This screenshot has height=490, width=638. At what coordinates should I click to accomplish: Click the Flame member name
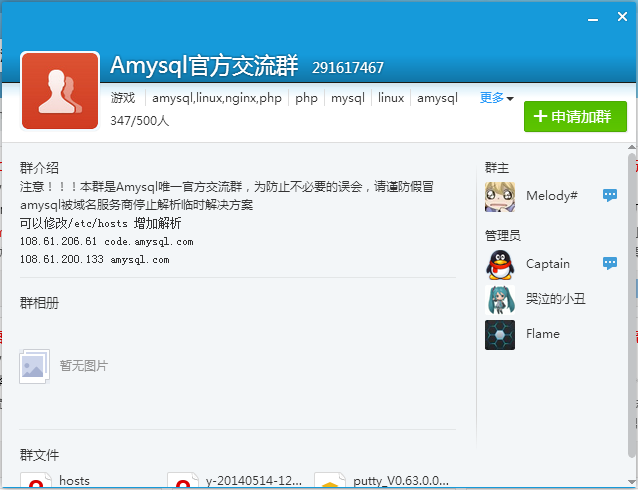543,334
